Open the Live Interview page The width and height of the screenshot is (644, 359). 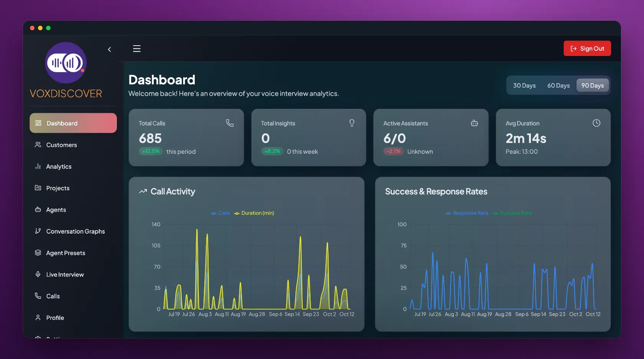pos(73,275)
